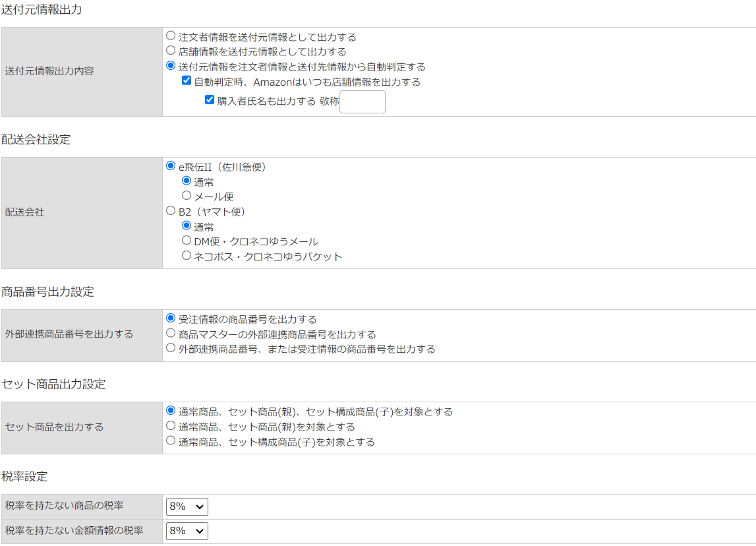The height and width of the screenshot is (546, 756).
Task: Select e飛伝II（佐川急便） delivery company
Action: click(171, 166)
